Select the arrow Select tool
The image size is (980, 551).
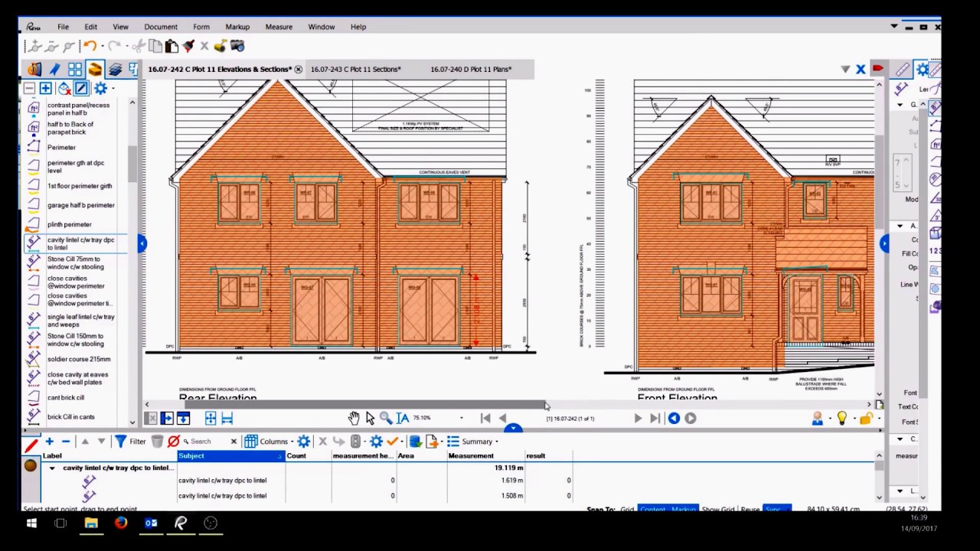click(x=370, y=418)
